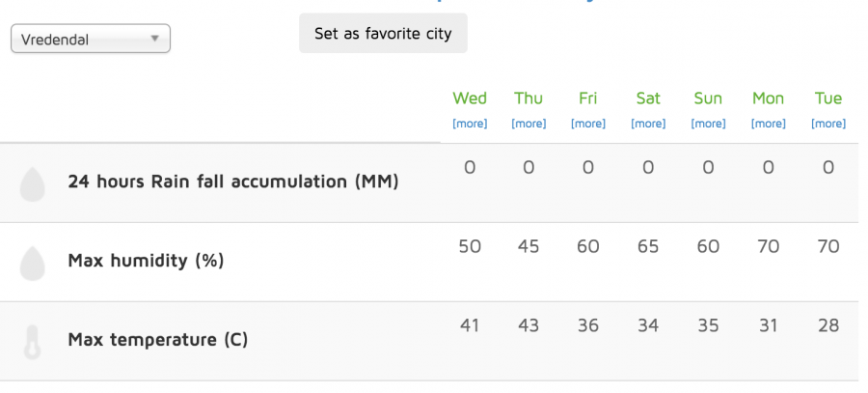The height and width of the screenshot is (393, 868).
Task: Expand city list using dropdown arrow
Action: (x=155, y=39)
